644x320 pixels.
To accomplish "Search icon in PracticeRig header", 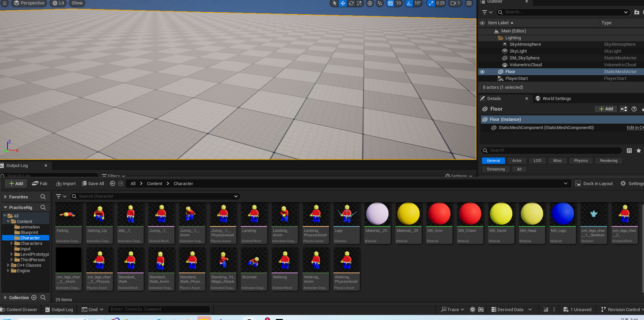I will tap(43, 208).
